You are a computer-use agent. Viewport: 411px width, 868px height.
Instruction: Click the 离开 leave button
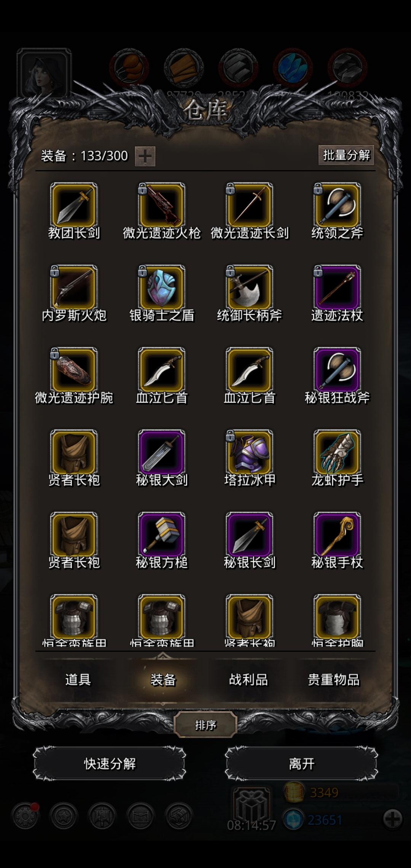tap(301, 764)
